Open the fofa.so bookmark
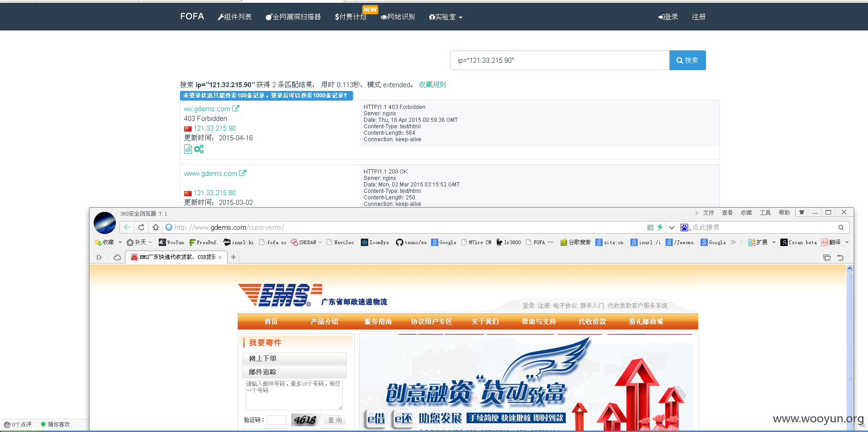This screenshot has height=432, width=868. [273, 242]
